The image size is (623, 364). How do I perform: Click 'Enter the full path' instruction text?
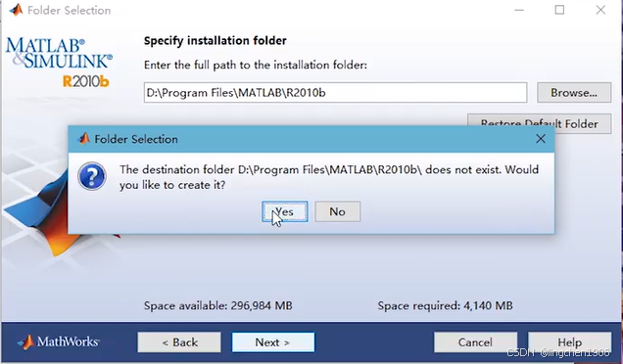click(256, 66)
